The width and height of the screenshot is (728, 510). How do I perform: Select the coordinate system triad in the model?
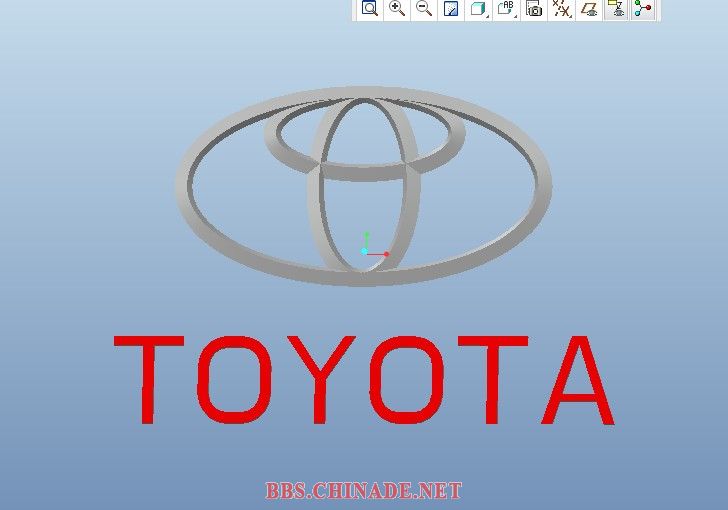point(374,245)
